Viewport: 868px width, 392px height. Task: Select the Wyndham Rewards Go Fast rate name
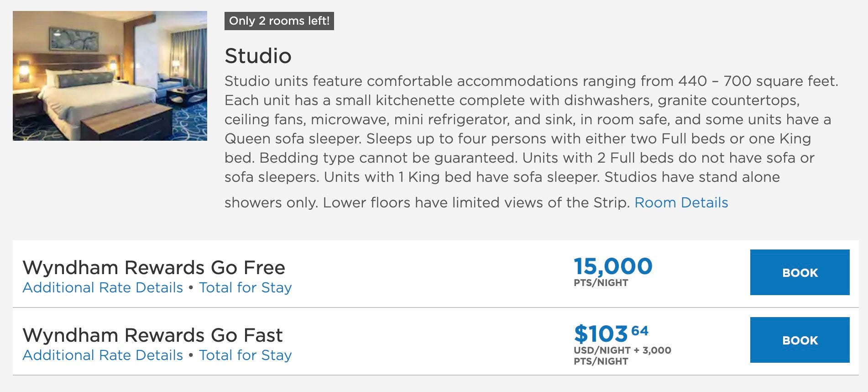point(154,334)
